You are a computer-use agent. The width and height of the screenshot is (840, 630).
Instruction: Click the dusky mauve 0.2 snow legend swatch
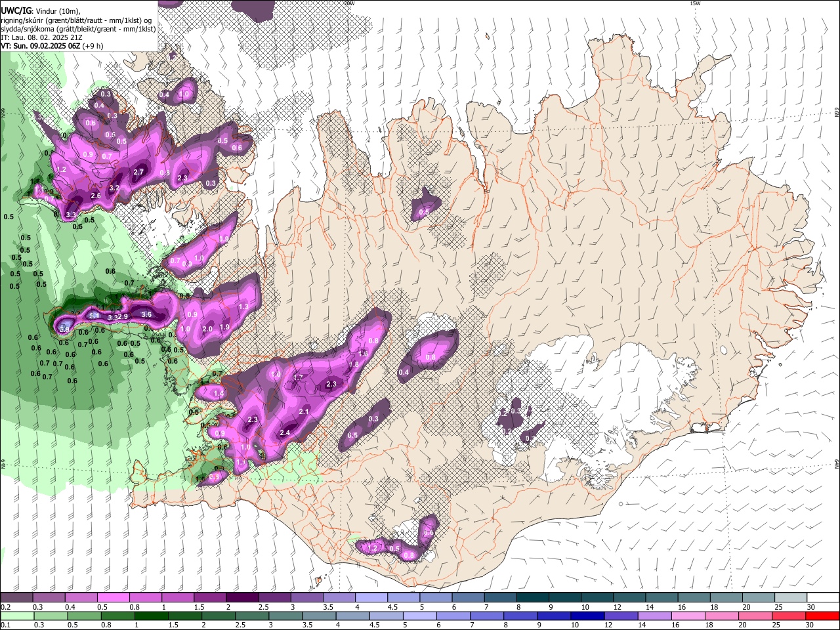16,598
